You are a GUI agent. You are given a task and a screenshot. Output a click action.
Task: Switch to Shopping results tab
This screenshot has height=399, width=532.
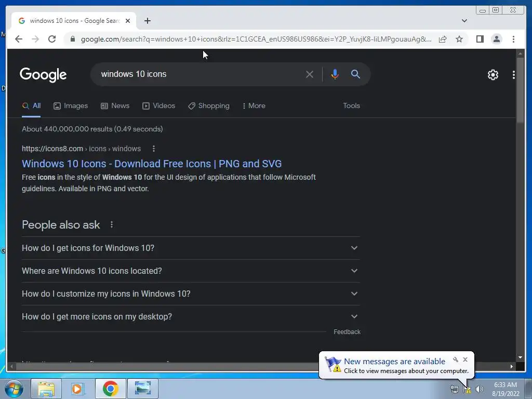click(x=209, y=106)
